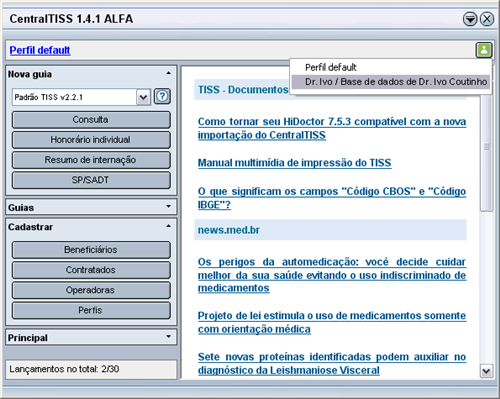Expand the Principal section
The width and height of the screenshot is (500, 399).
pyautogui.click(x=169, y=337)
